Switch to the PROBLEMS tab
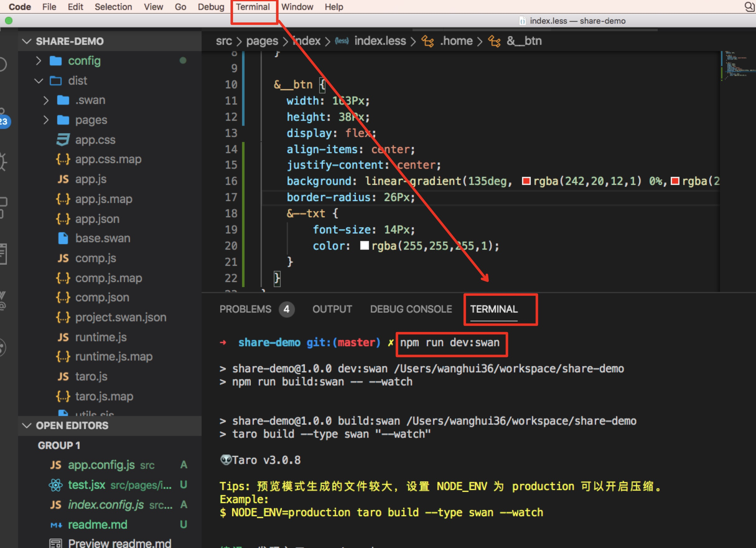 (x=245, y=309)
